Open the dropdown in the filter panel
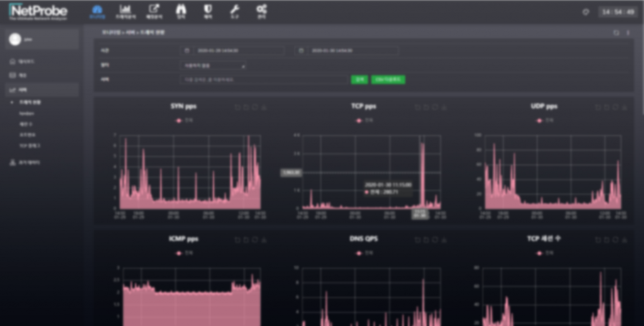The height and width of the screenshot is (326, 644). pos(214,65)
